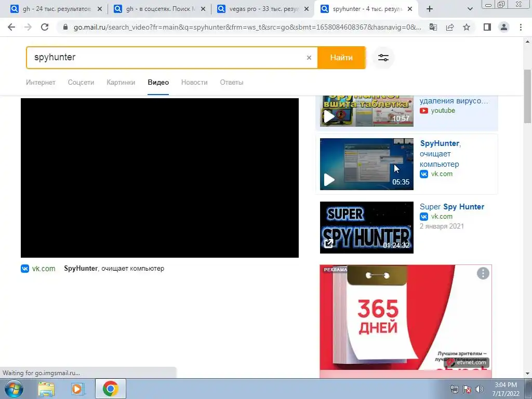Select the Видео search tab
This screenshot has height=399, width=532.
[x=158, y=83]
